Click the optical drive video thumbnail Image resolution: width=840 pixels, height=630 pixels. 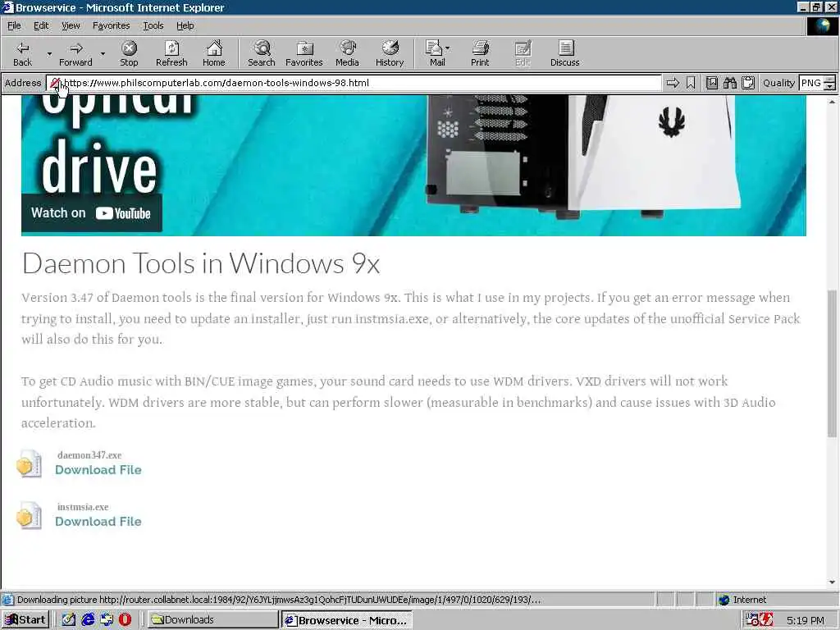click(x=413, y=166)
